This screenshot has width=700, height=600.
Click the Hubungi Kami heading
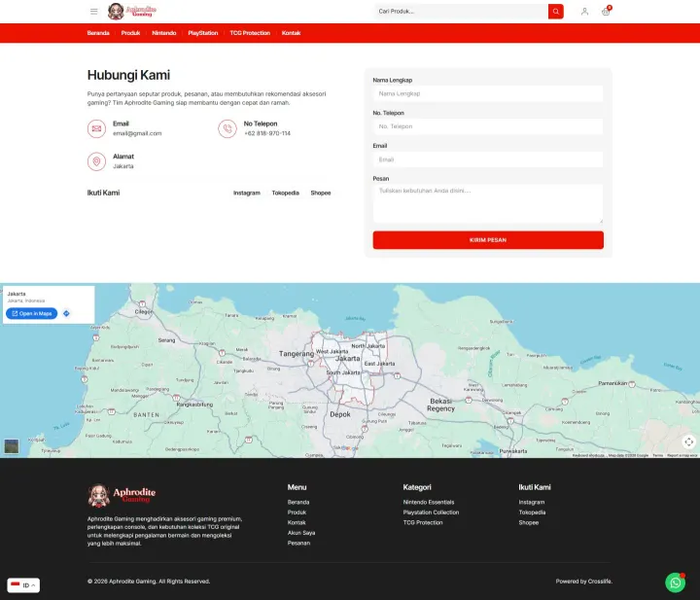pyautogui.click(x=128, y=75)
